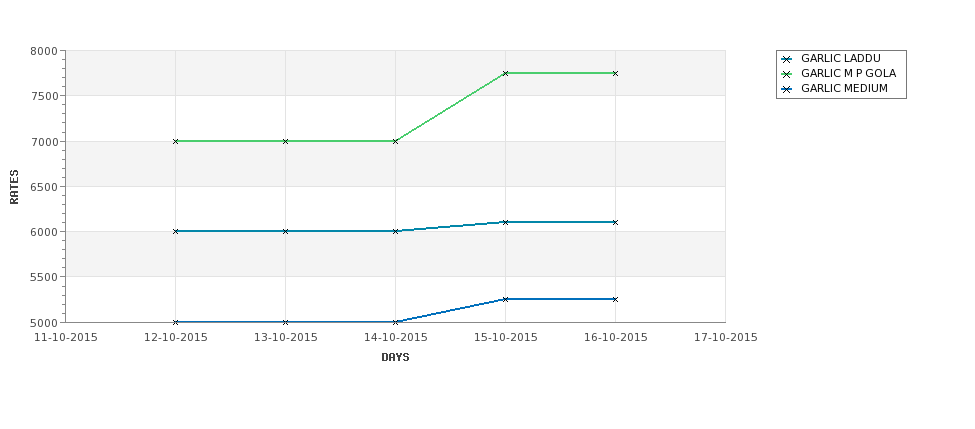Click the 7500 y-axis value label

(x=44, y=96)
